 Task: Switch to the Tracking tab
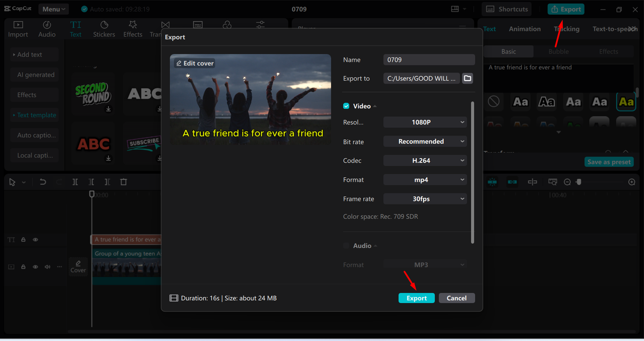pyautogui.click(x=567, y=29)
